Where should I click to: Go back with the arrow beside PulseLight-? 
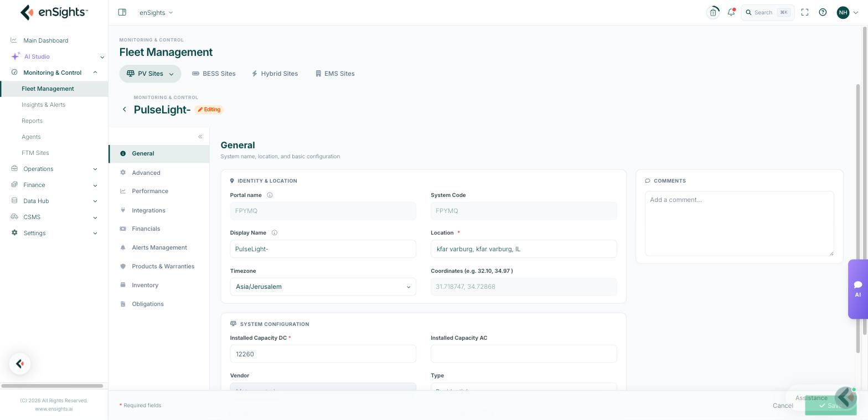pos(125,110)
